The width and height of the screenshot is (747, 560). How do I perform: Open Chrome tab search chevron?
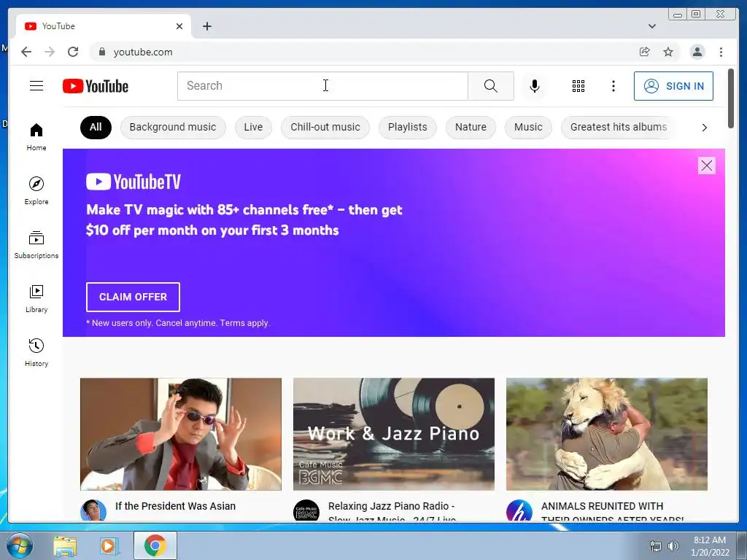[x=651, y=26]
